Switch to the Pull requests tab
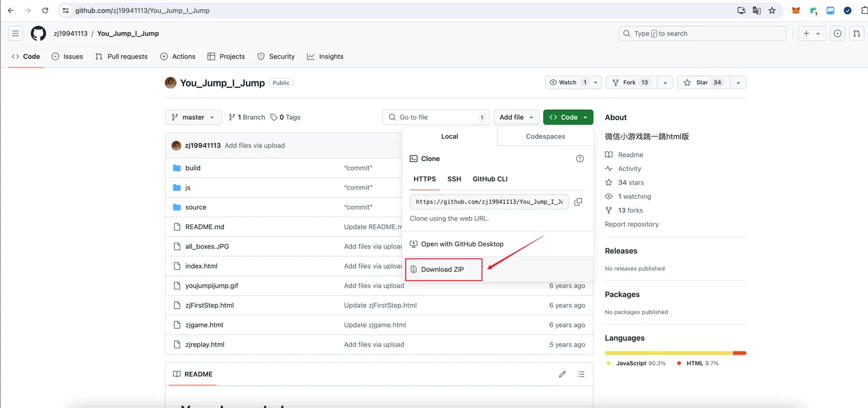This screenshot has height=408, width=868. pos(122,56)
